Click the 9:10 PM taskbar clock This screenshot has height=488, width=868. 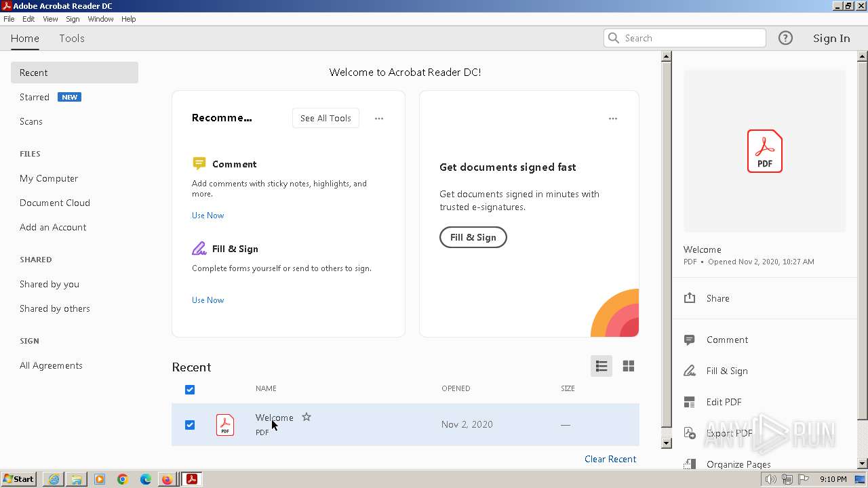pos(833,479)
